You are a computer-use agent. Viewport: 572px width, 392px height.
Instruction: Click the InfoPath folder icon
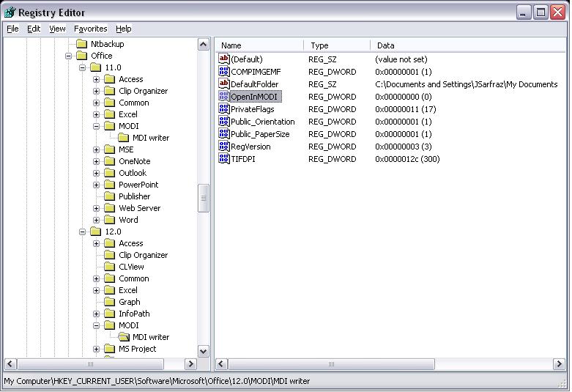tap(109, 314)
